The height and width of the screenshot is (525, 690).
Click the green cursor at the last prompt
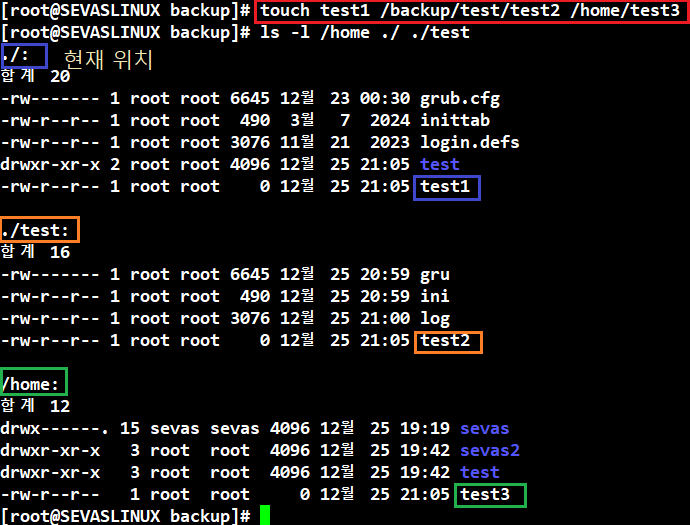tap(265, 515)
